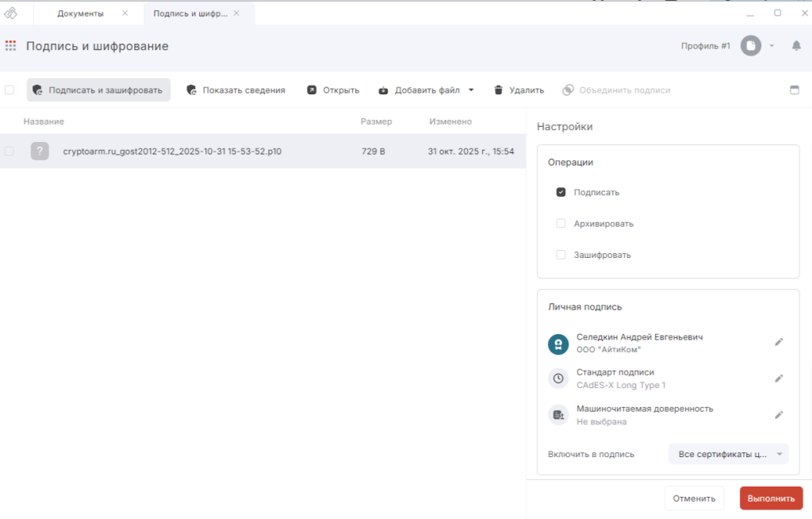The height and width of the screenshot is (519, 812).
Task: Click the notifications bell icon
Action: (x=796, y=46)
